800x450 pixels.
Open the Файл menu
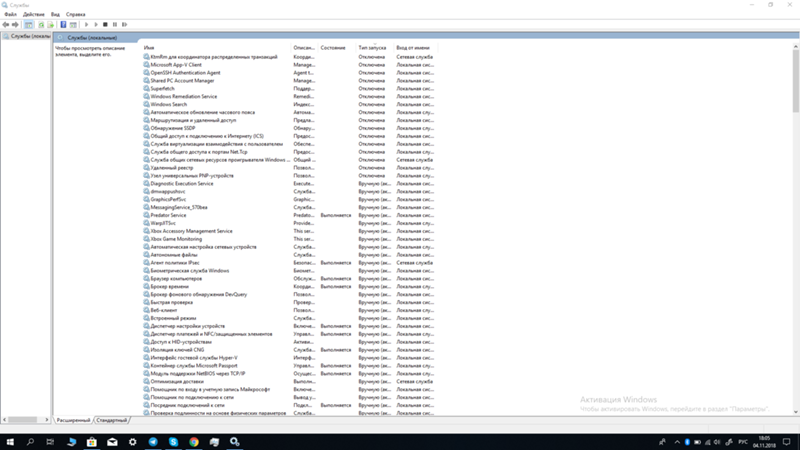pos(10,14)
